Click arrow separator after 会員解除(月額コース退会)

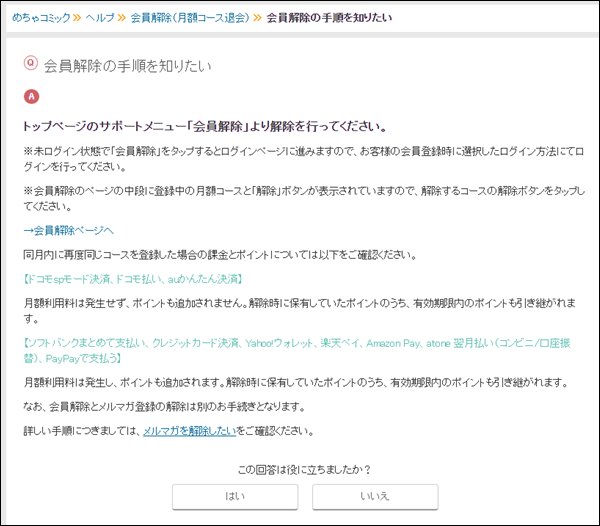click(258, 18)
